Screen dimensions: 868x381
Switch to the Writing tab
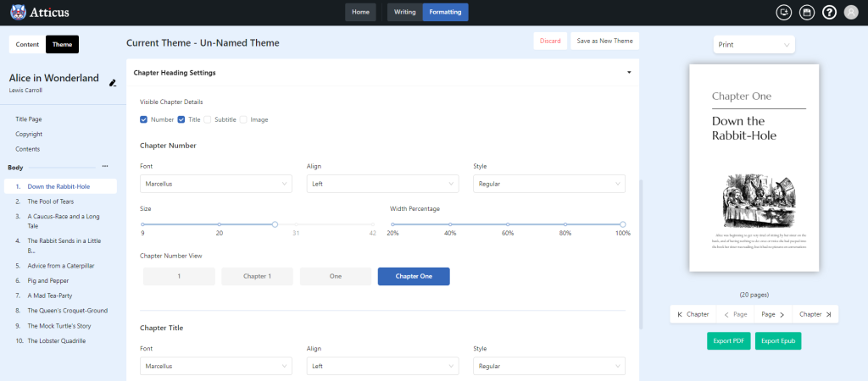404,12
